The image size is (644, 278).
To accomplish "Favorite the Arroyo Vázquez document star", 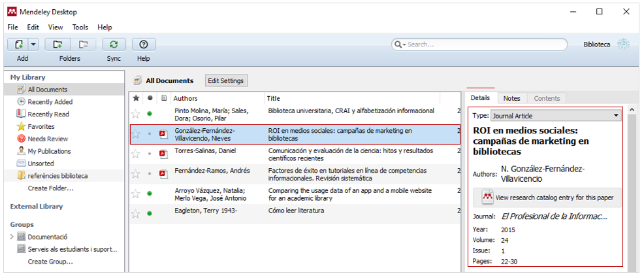I will click(x=136, y=194).
